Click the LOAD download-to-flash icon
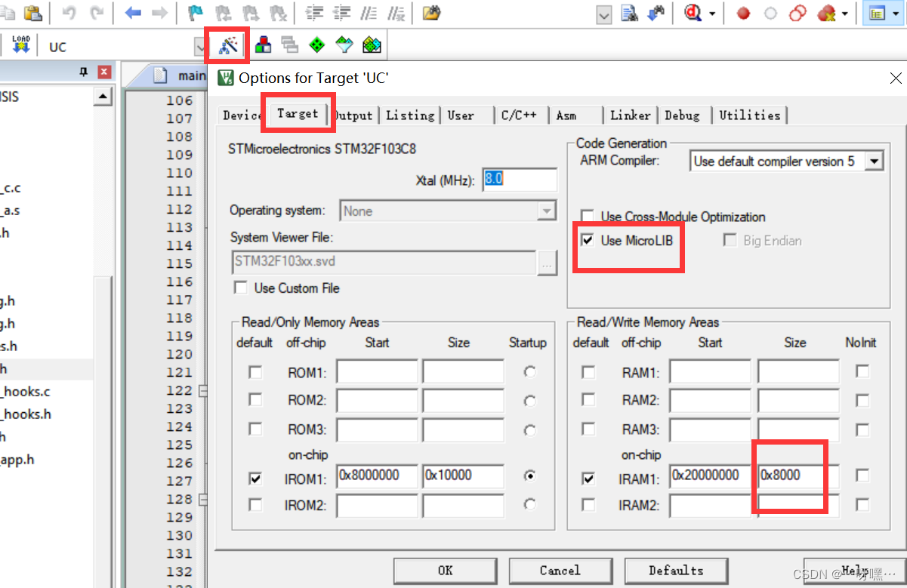Screen dimensions: 907x588 pos(21,45)
